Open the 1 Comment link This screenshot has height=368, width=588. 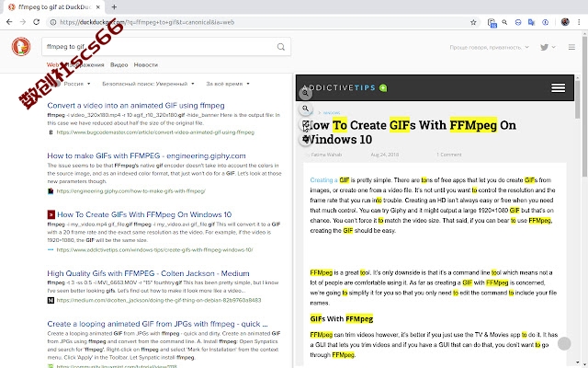click(x=448, y=155)
